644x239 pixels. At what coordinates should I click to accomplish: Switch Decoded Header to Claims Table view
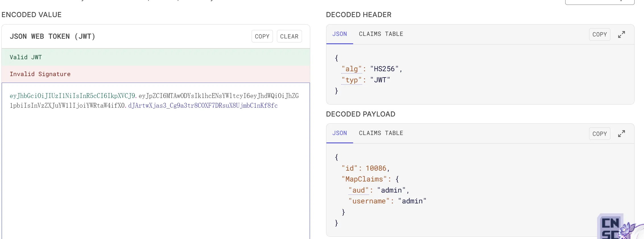click(x=381, y=34)
